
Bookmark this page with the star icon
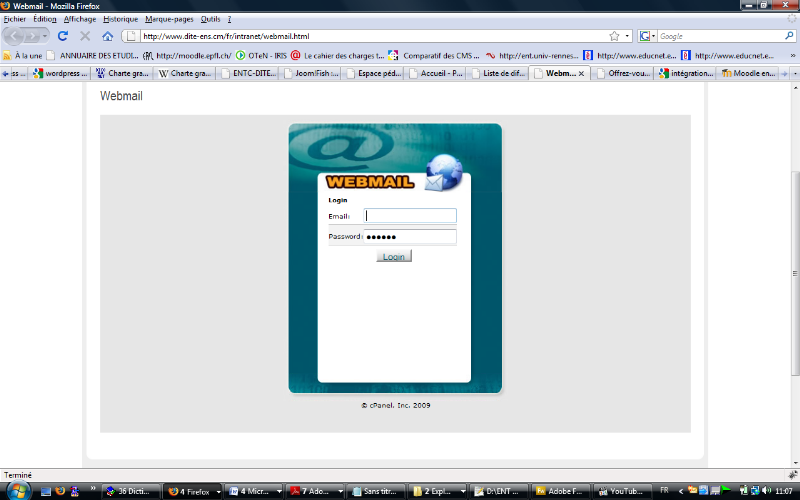tap(614, 36)
